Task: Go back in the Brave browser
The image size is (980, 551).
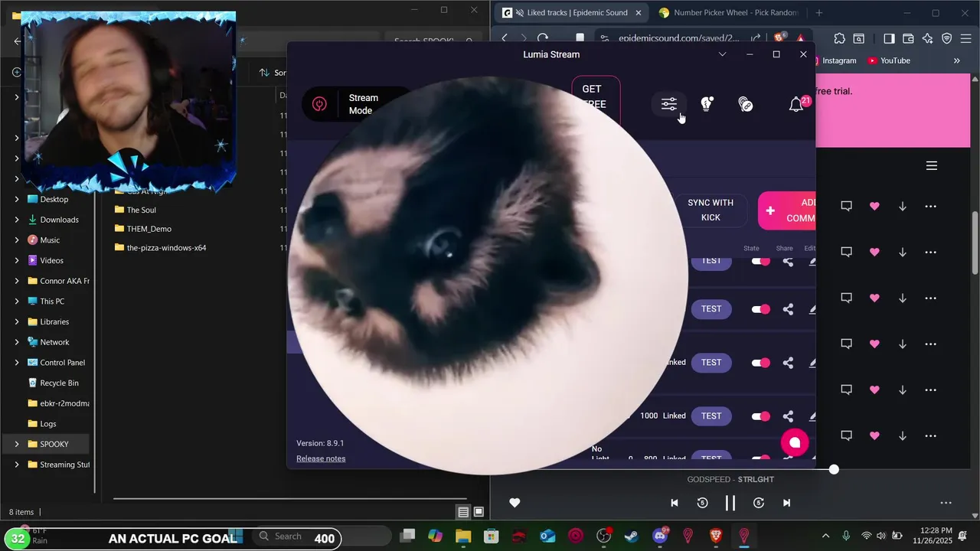Action: coord(505,38)
